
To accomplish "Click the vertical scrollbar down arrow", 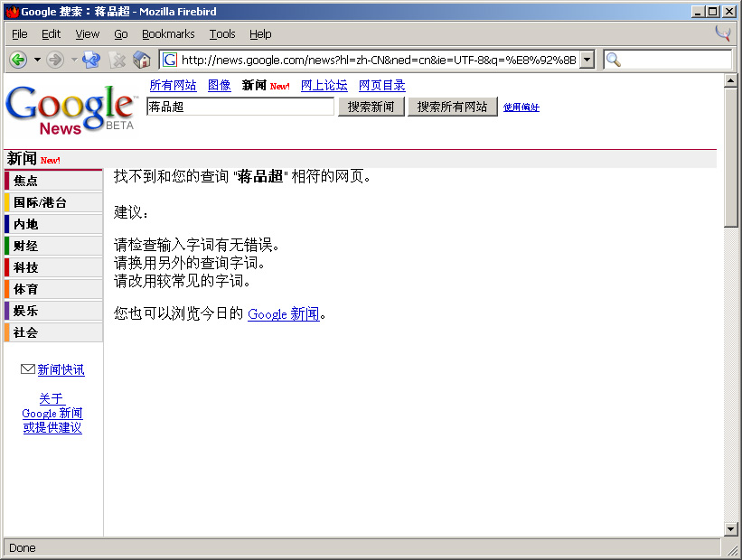I will tap(731, 528).
